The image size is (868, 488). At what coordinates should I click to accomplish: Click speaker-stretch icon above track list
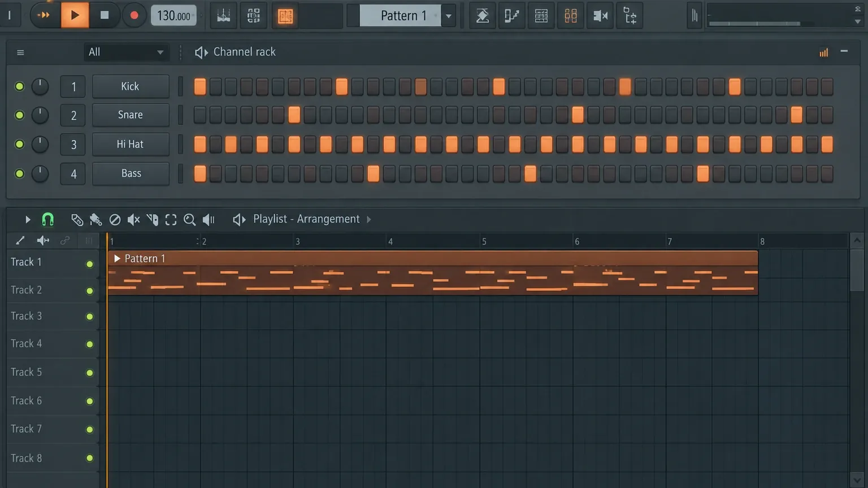tap(43, 241)
